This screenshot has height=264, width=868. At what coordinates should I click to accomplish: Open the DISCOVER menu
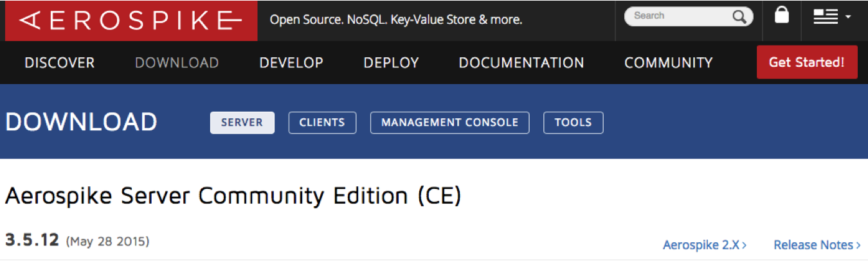click(60, 63)
